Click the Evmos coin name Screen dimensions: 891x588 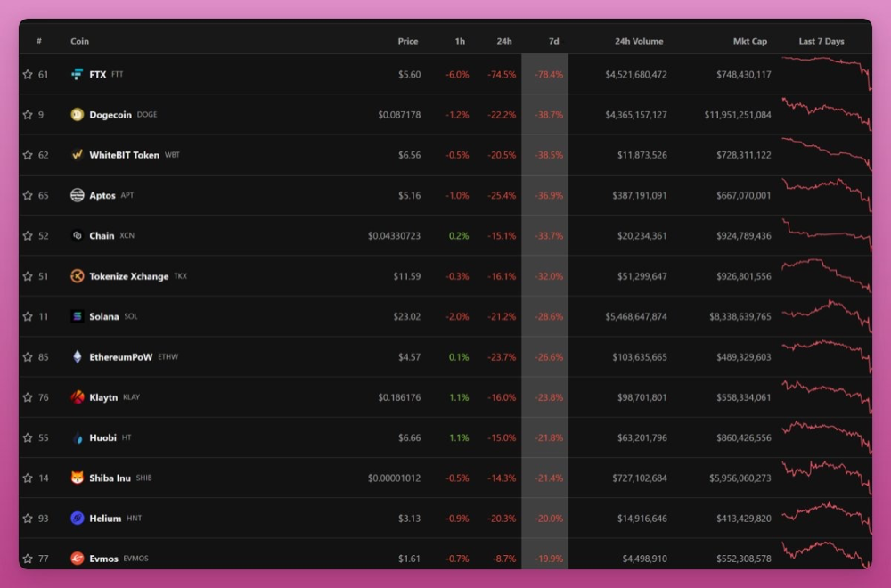(x=103, y=559)
